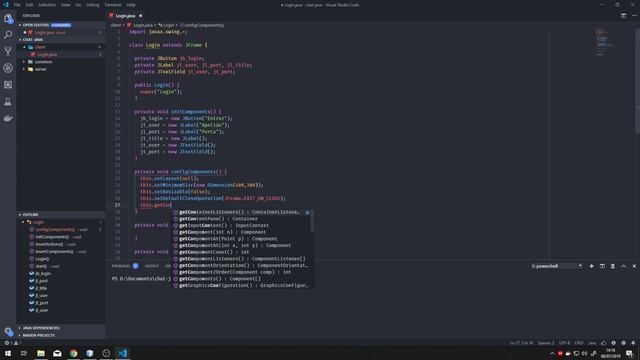Click the errors and warnings status bar indicator
This screenshot has width=640, height=360.
(13, 343)
